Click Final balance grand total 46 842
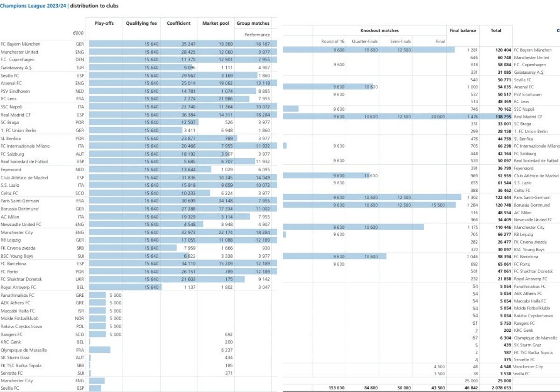560x392 pixels. [471, 387]
